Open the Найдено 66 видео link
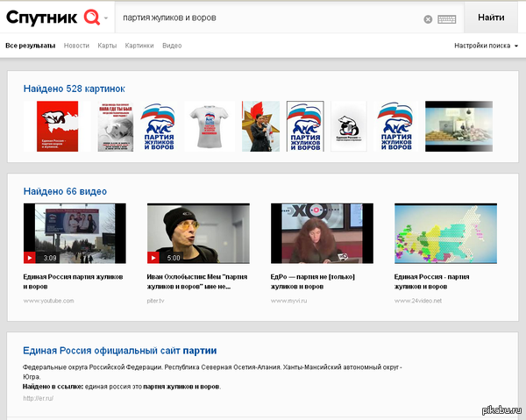This screenshot has height=420, width=526. coord(65,190)
